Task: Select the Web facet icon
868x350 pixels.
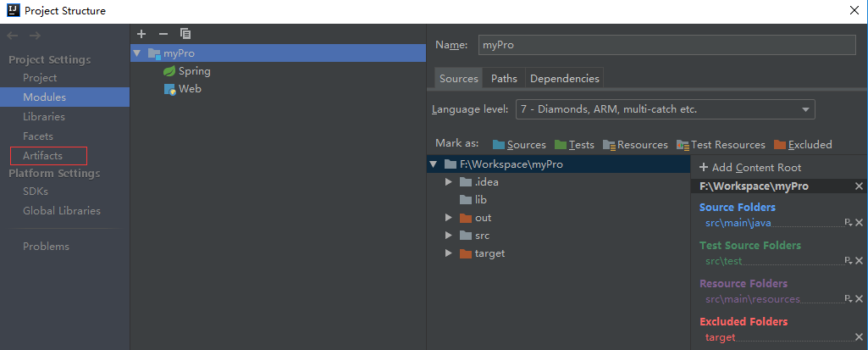Action: coord(170,89)
